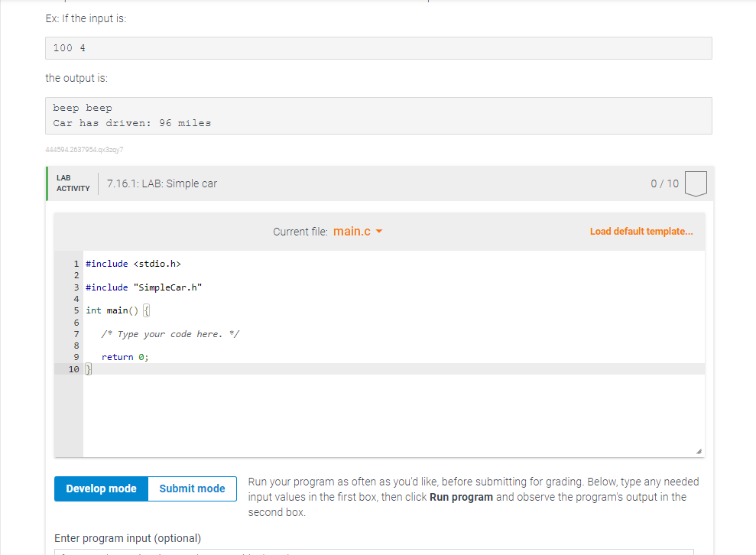The image size is (756, 555).
Task: Click the 7.16.1: LAB: Simple car title
Action: (162, 183)
